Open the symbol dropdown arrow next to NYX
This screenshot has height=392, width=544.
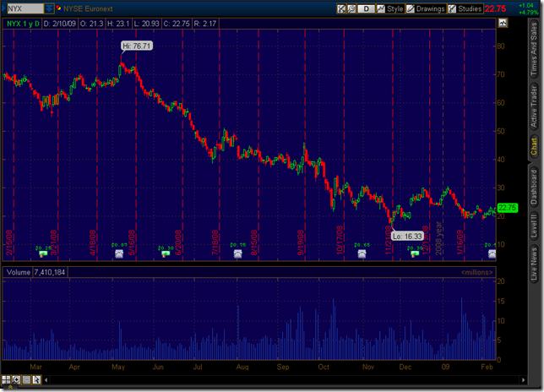(49, 8)
